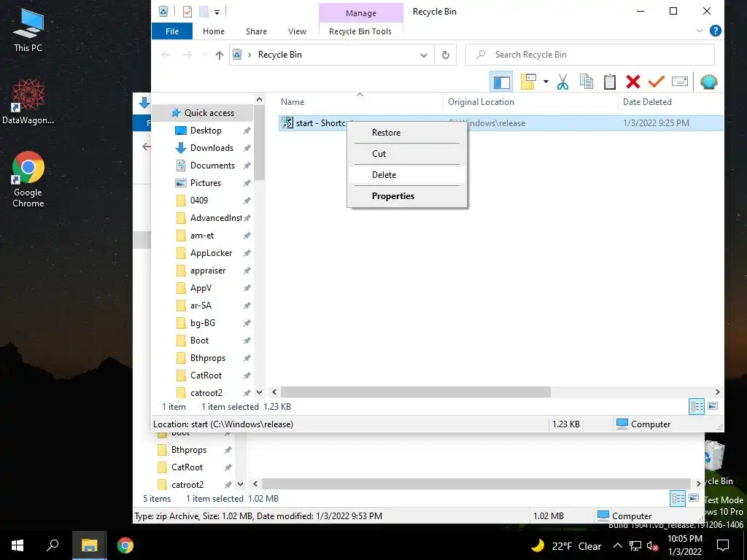Open Documents in Quick access
The image size is (747, 560).
(212, 166)
